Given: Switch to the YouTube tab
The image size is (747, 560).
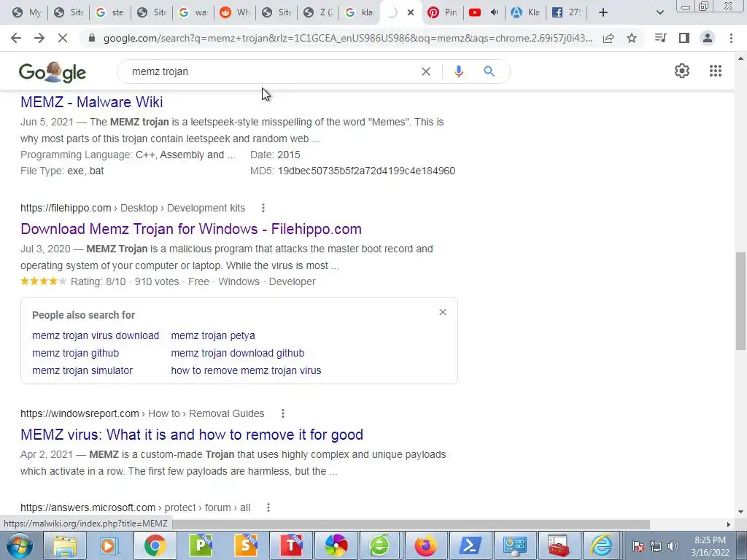Looking at the screenshot, I should click(475, 12).
